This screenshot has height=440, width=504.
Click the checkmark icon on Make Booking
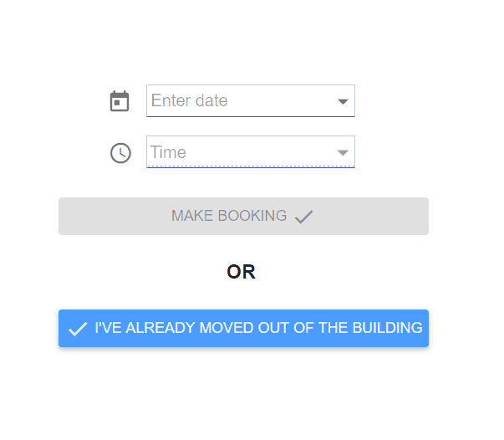click(303, 216)
